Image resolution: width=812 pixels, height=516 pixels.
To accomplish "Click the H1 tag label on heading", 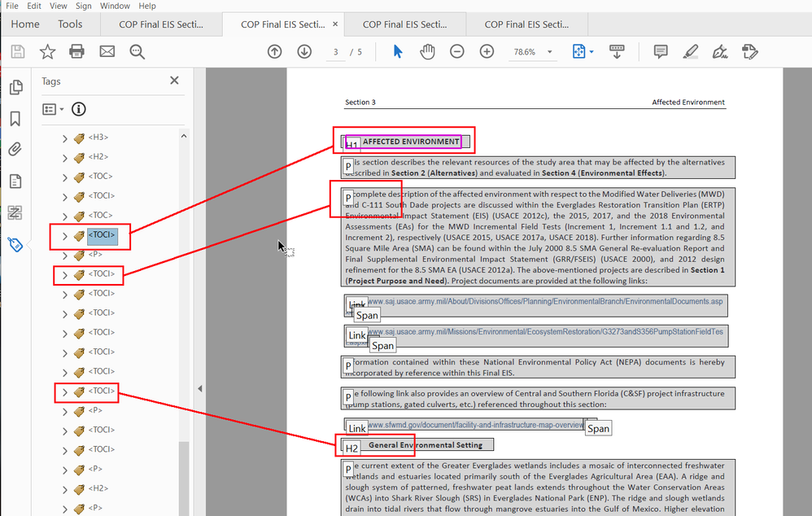I will 352,144.
